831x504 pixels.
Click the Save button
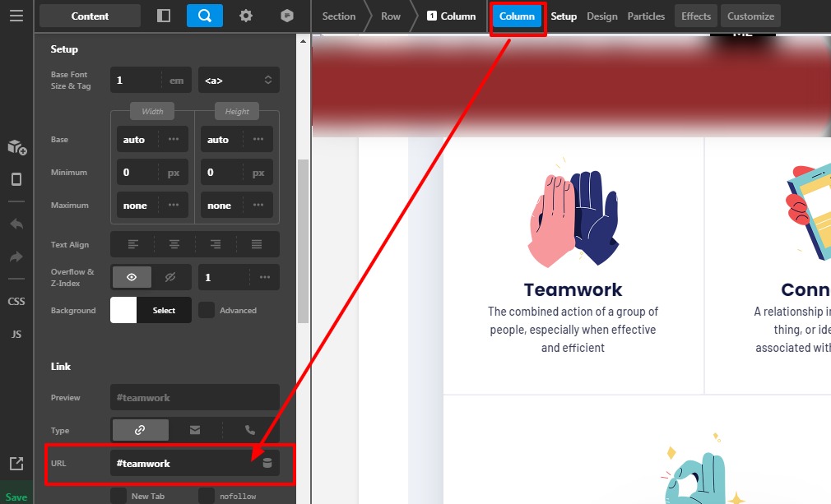(x=16, y=497)
